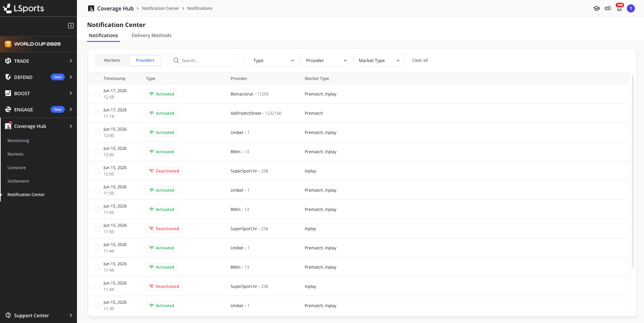
Task: Click the search magnifier icon
Action: [x=176, y=60]
